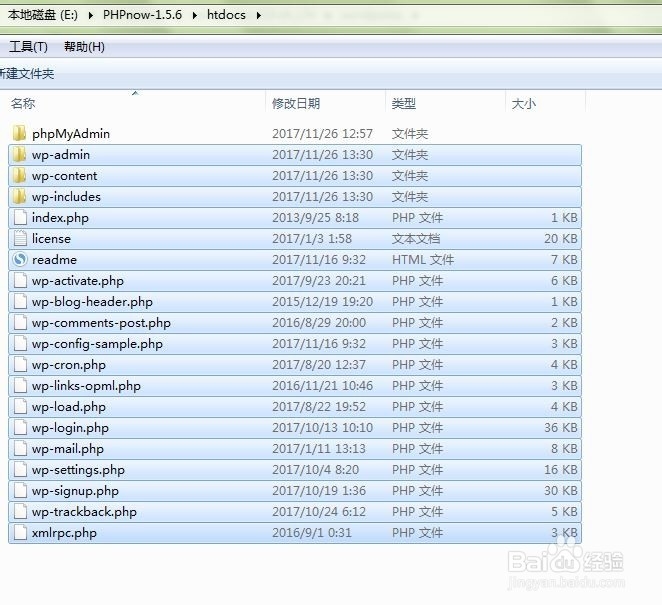The height and width of the screenshot is (605, 662).
Task: Open the 工具(T) menu
Action: coord(28,46)
